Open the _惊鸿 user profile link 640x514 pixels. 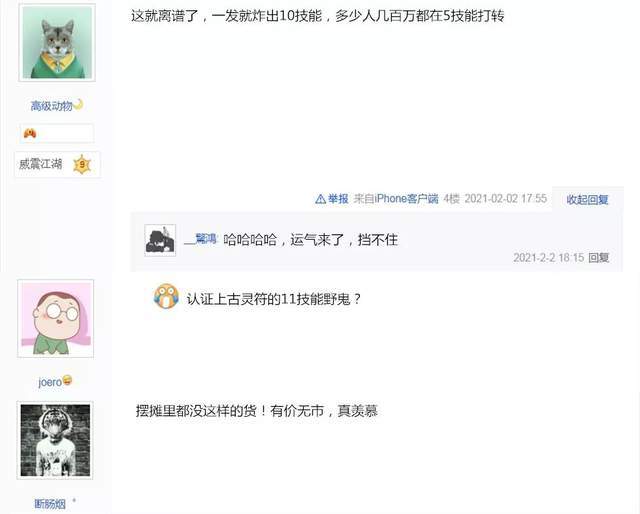pyautogui.click(x=200, y=239)
